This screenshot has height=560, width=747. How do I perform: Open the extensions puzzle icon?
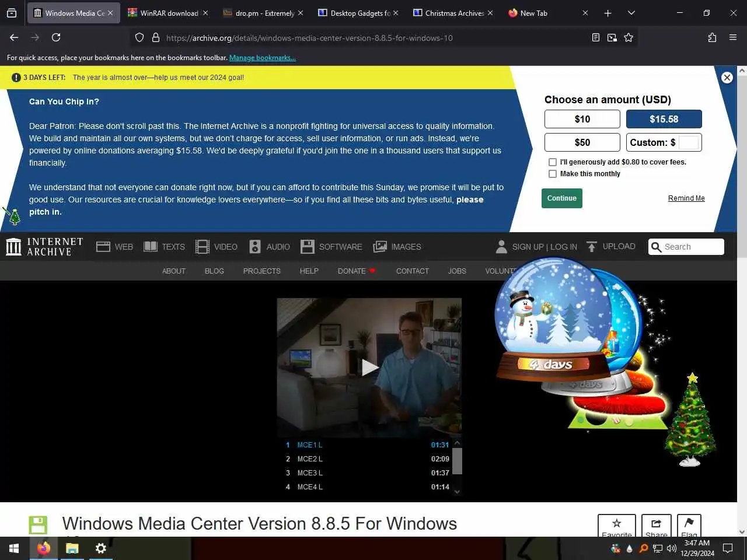712,37
